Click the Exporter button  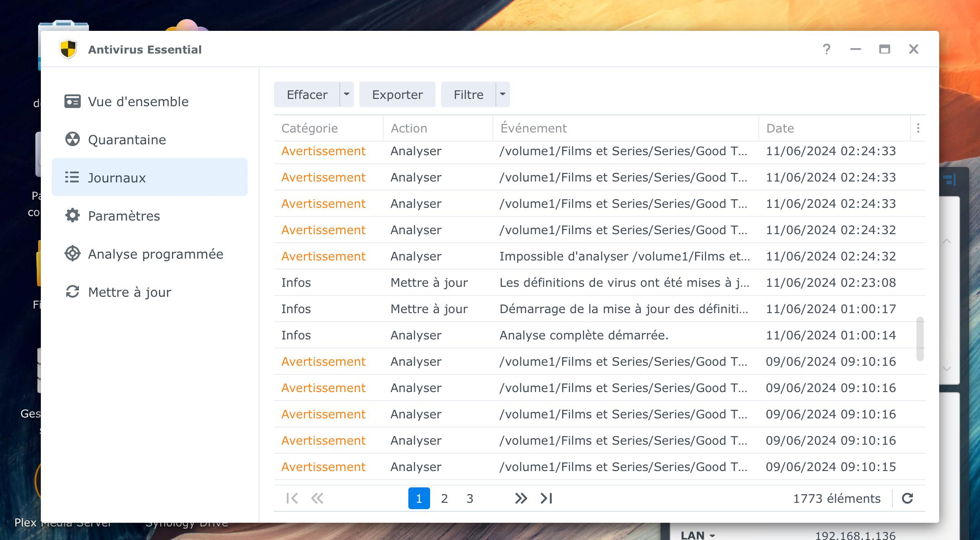point(397,94)
